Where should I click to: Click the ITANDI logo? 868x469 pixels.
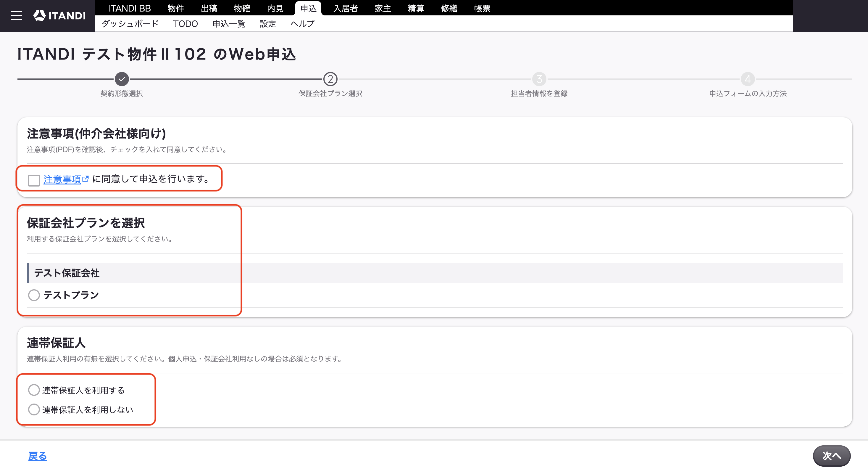(59, 15)
